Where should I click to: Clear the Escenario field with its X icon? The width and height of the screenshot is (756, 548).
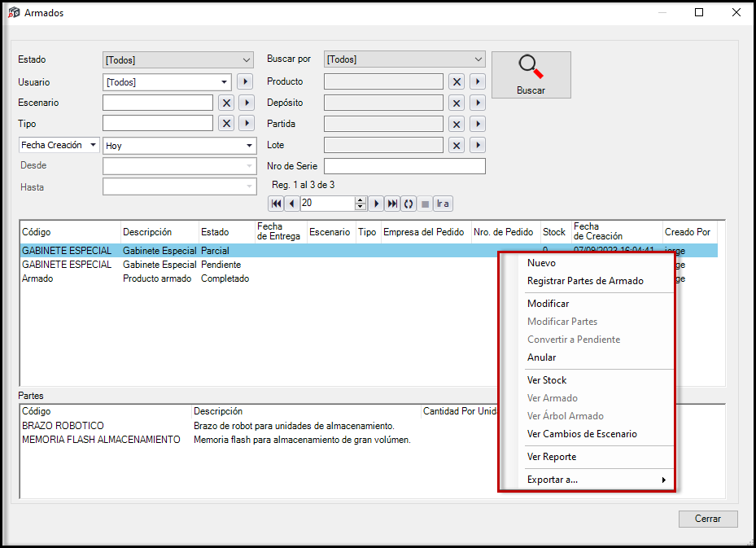tap(226, 103)
